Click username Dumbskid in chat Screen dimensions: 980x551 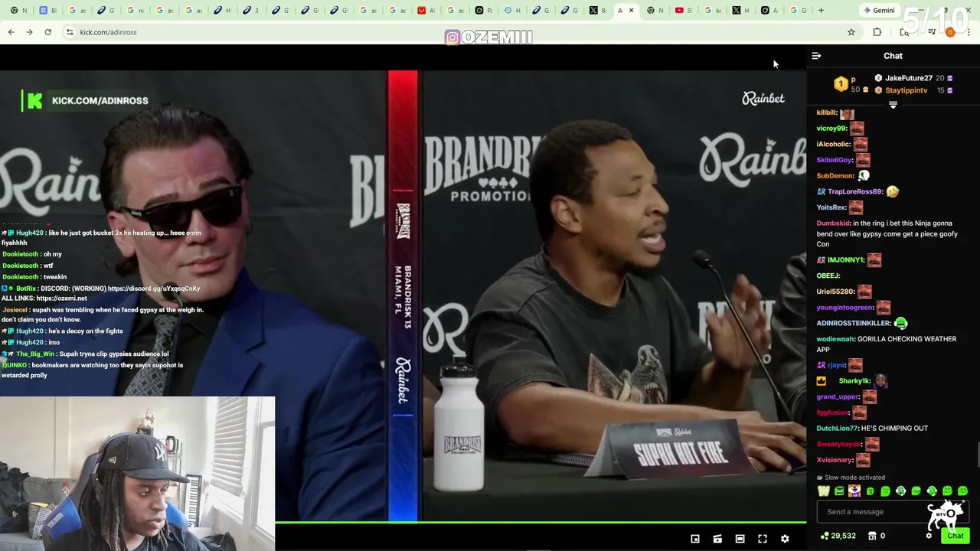(x=832, y=223)
